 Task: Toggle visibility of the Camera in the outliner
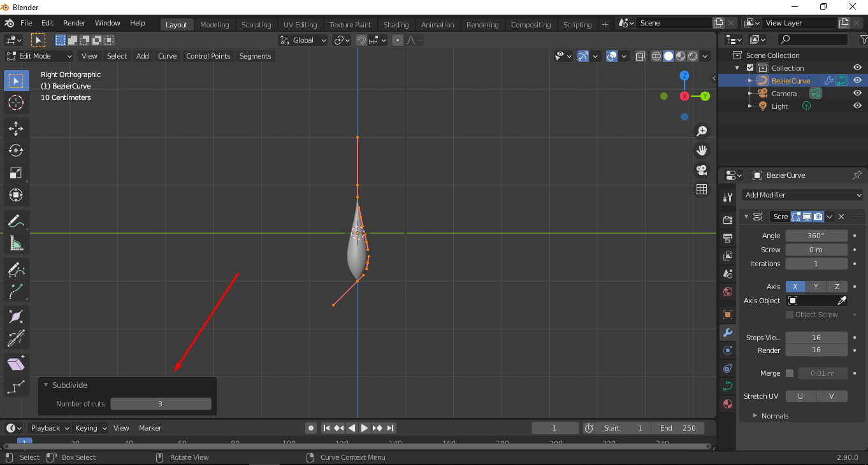[x=857, y=93]
